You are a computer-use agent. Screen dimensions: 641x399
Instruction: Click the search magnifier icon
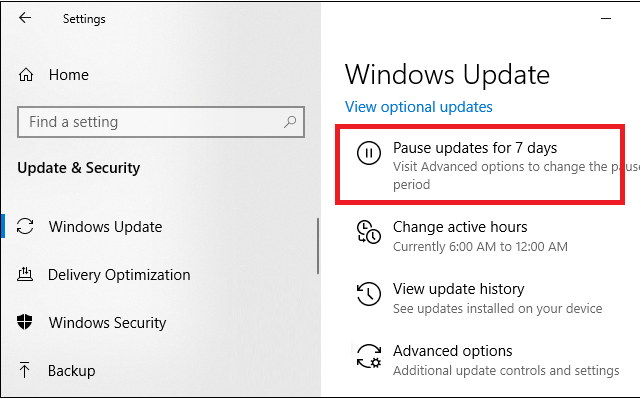[x=290, y=121]
